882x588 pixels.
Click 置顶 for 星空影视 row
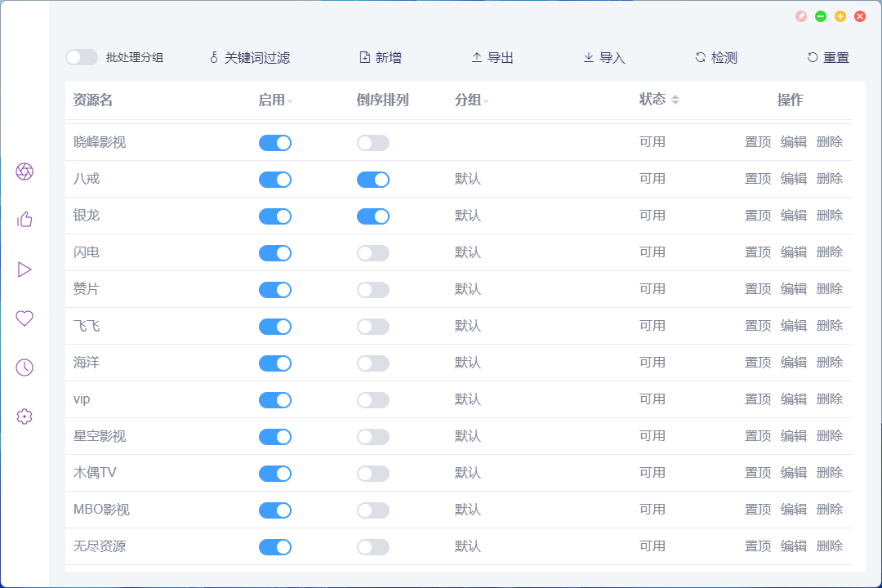(x=758, y=436)
